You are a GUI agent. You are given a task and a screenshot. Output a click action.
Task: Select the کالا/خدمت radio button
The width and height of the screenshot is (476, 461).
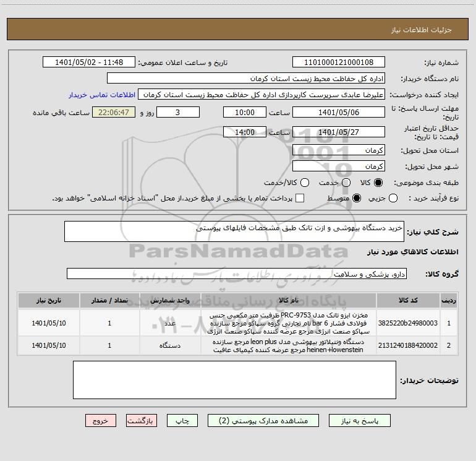(x=305, y=183)
